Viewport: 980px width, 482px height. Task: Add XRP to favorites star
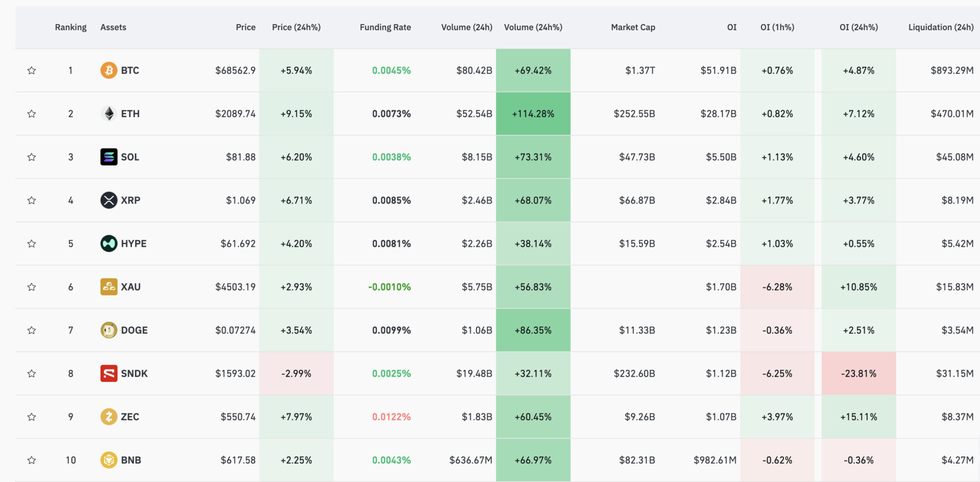pyautogui.click(x=32, y=200)
